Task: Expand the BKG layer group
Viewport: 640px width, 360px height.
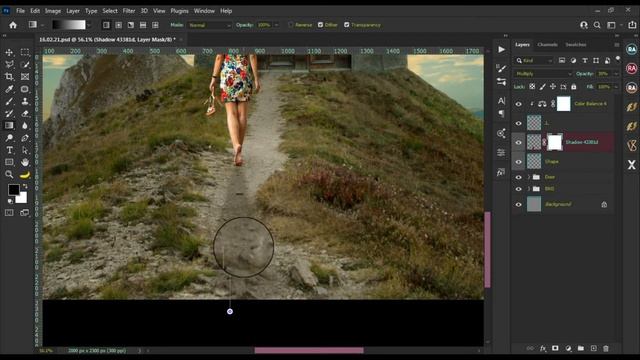Action: coord(529,189)
